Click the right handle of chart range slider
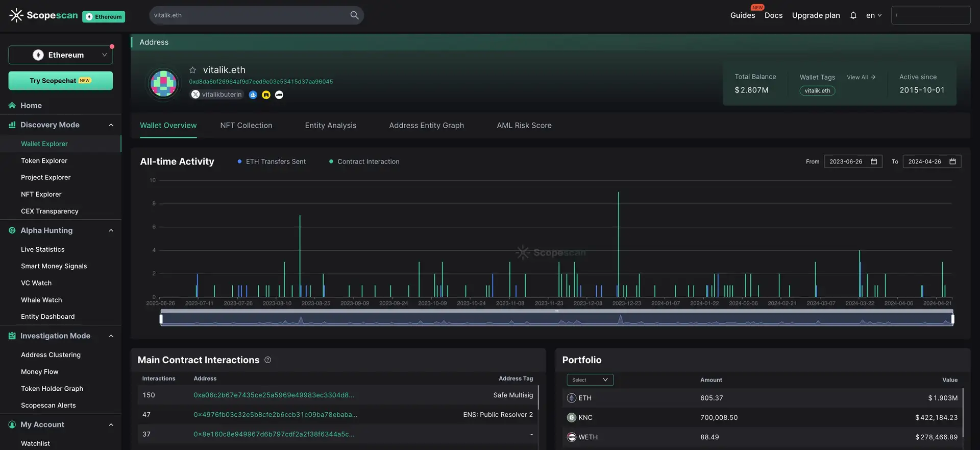Image resolution: width=980 pixels, height=450 pixels. (x=952, y=319)
